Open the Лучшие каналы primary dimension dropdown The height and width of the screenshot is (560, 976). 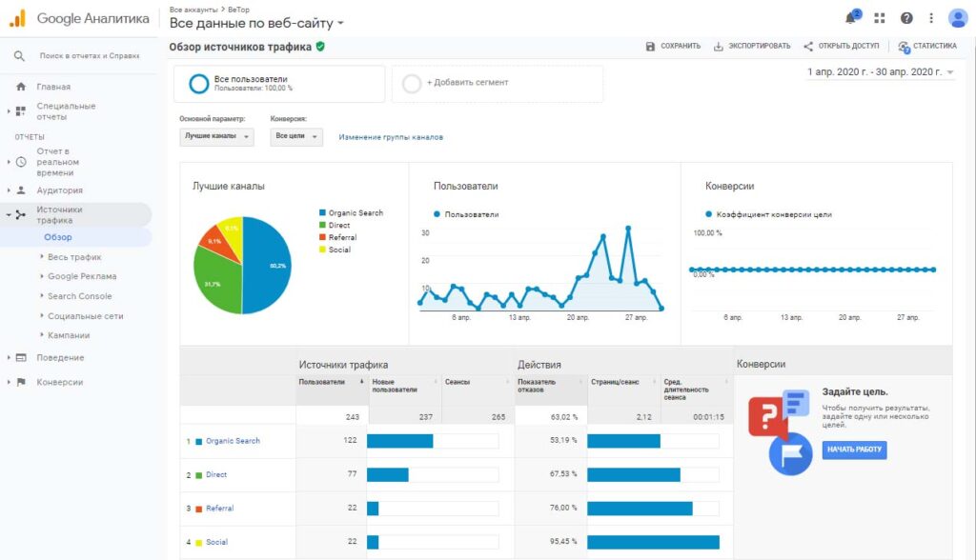click(216, 136)
